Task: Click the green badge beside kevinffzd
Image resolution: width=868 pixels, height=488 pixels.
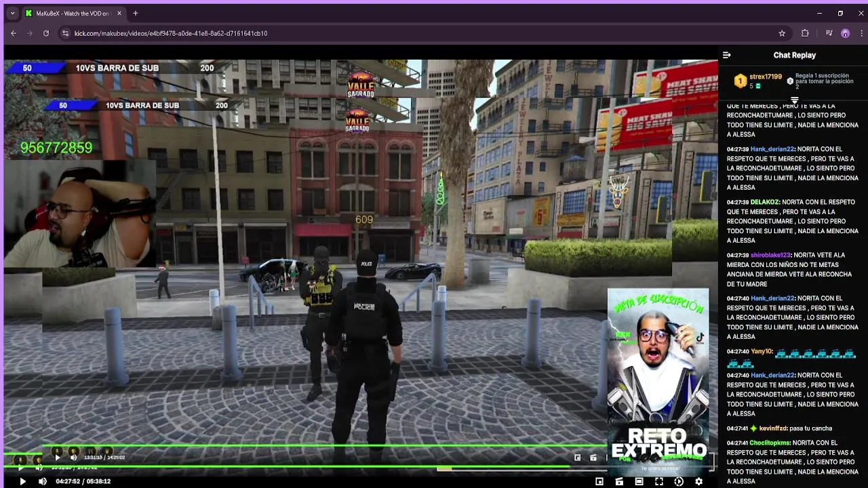Action: (x=753, y=428)
